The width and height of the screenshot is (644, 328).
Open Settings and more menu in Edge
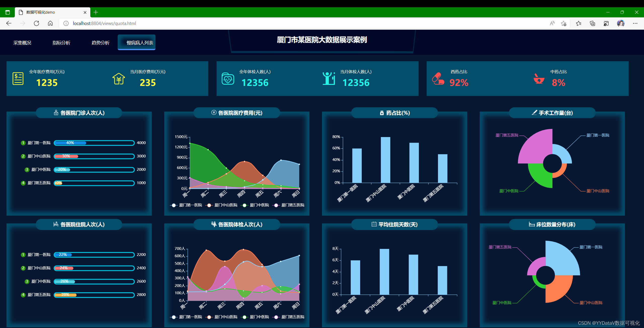point(635,23)
